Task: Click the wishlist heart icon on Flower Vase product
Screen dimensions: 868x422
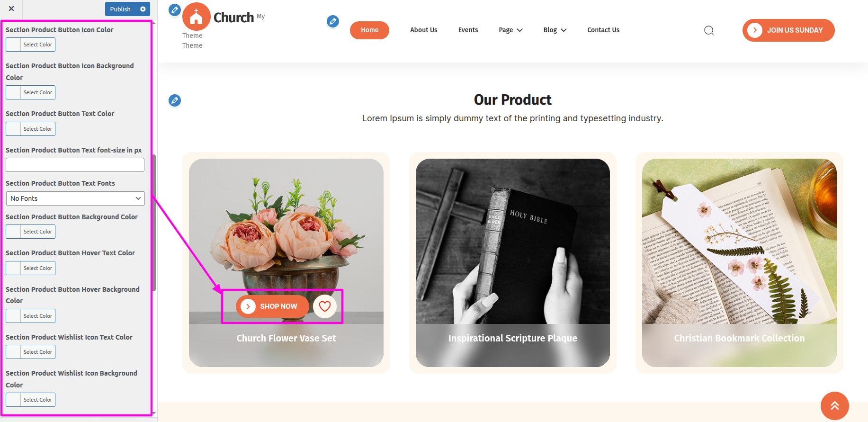Action: click(325, 306)
